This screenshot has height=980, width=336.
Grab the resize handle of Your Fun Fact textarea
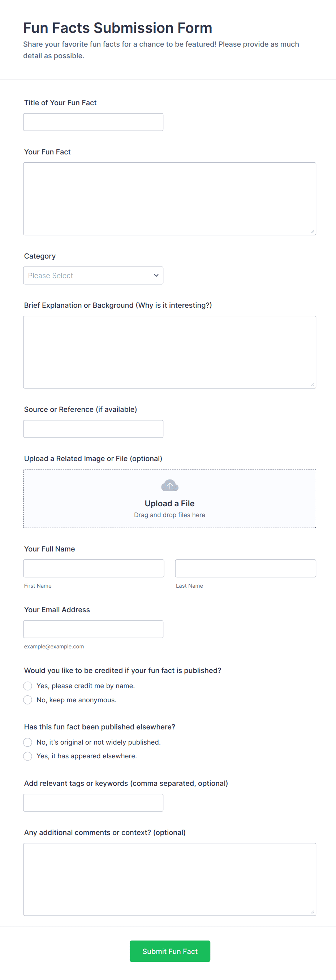pos(312,231)
